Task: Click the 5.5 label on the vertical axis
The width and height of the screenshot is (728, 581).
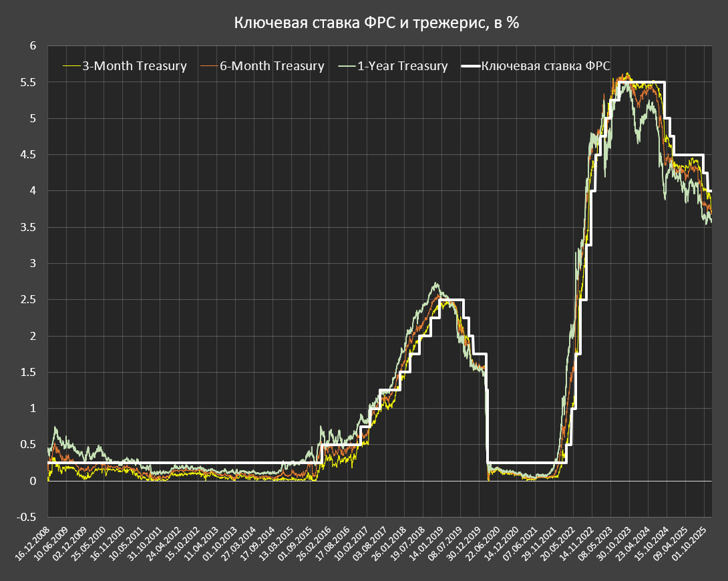Action: (x=28, y=83)
